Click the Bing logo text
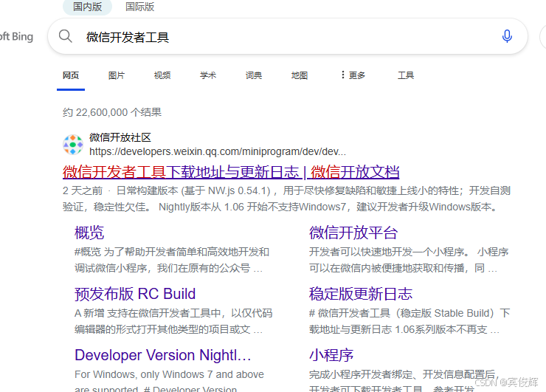The image size is (546, 392). click(16, 36)
